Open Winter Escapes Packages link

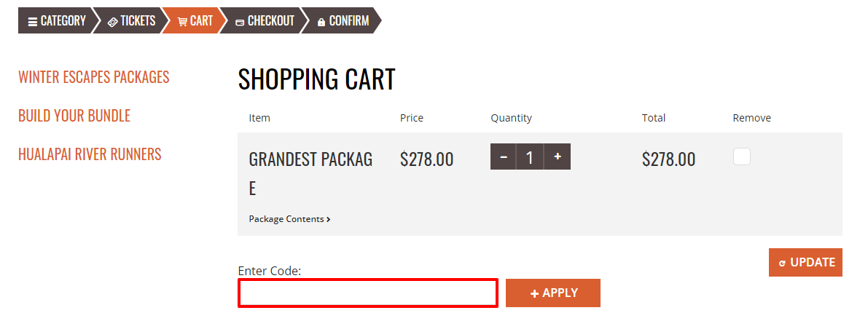(93, 77)
